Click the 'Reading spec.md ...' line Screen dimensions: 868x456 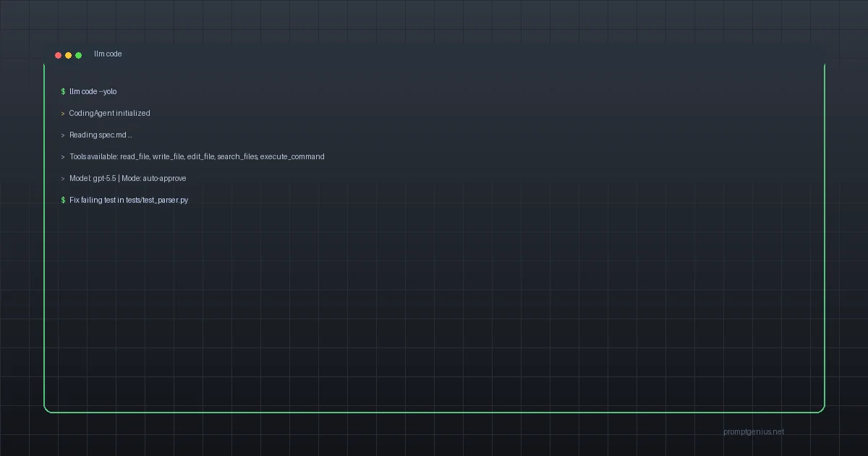tap(101, 135)
